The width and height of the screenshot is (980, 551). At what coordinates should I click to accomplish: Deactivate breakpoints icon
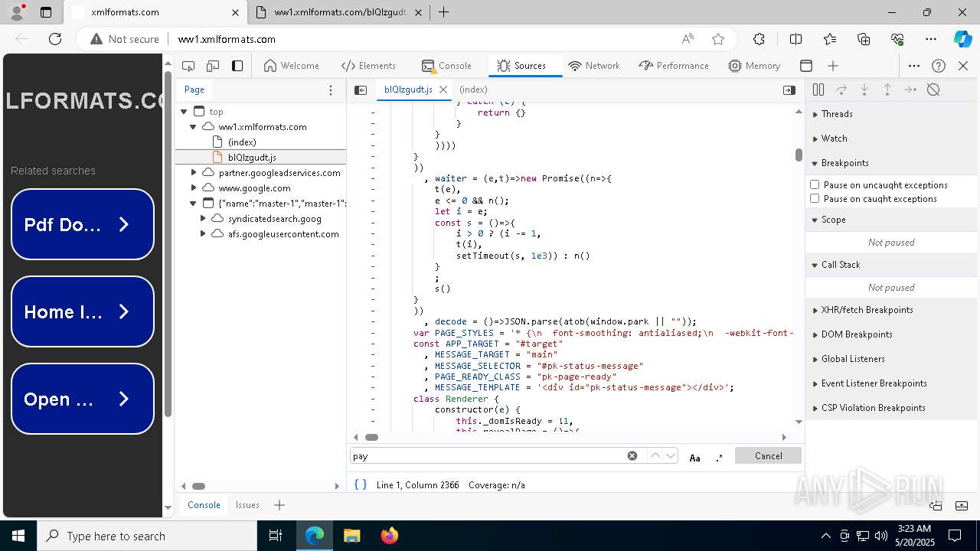click(x=933, y=90)
